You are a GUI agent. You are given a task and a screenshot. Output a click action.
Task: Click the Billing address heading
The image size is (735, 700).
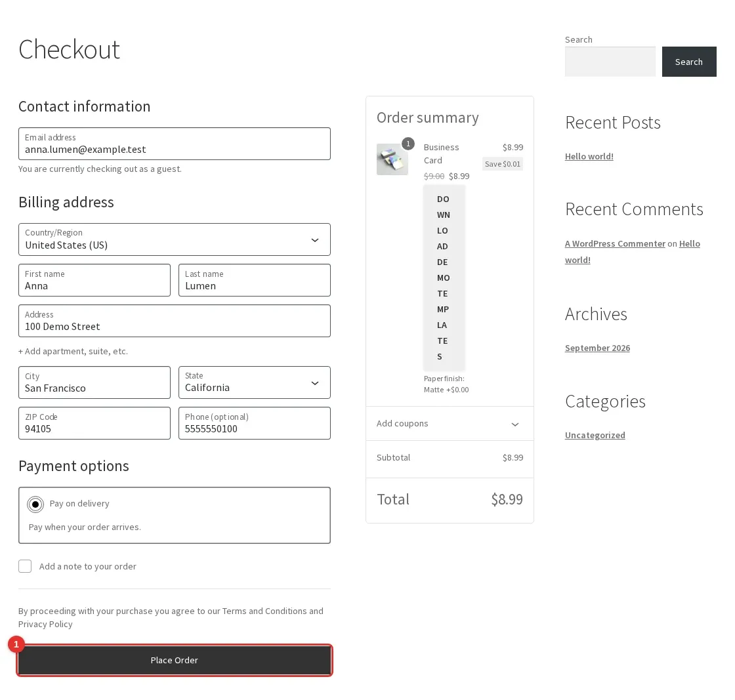coord(66,203)
